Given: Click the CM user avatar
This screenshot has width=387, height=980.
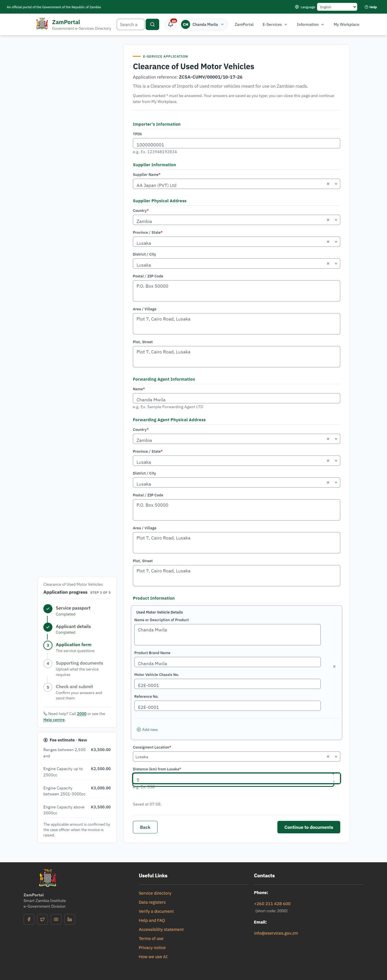Looking at the screenshot, I should coord(186,24).
